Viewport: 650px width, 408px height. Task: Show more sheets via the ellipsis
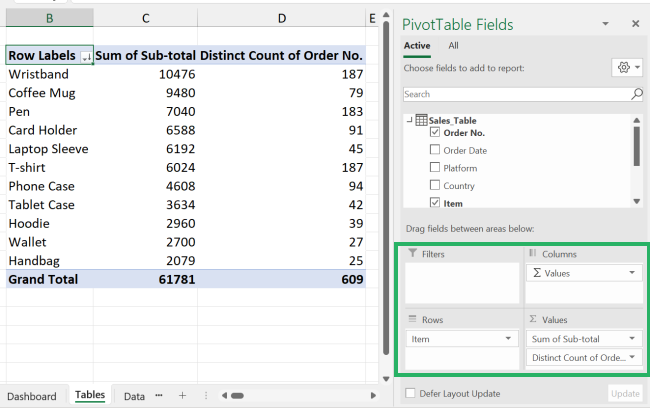(159, 396)
